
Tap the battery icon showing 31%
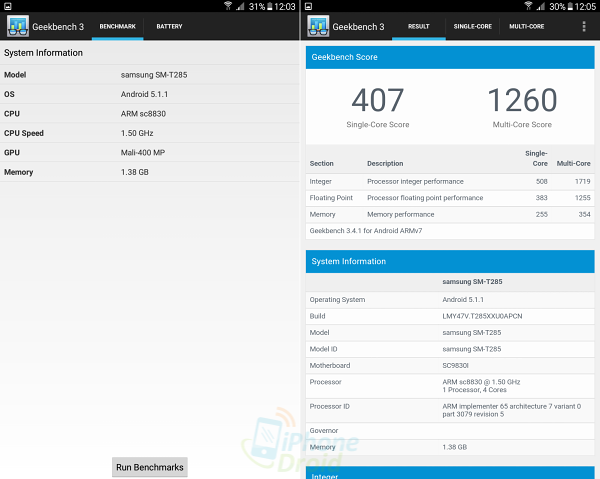(269, 6)
